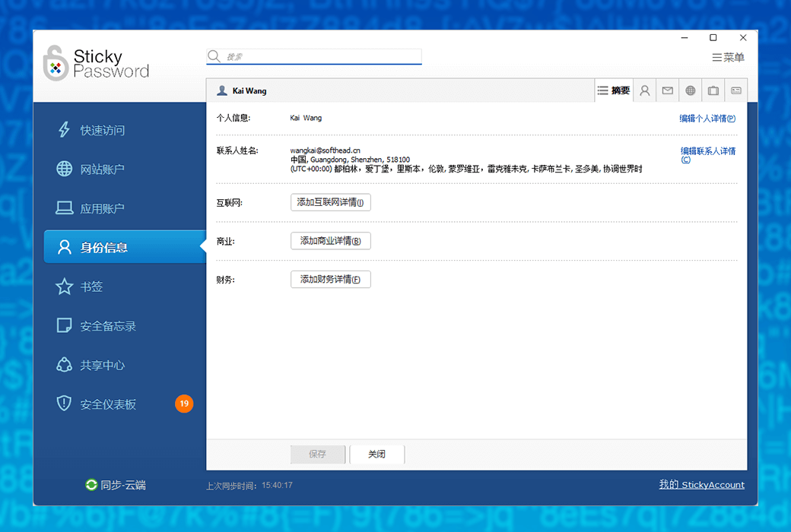Open the star icon for 书签

point(64,287)
